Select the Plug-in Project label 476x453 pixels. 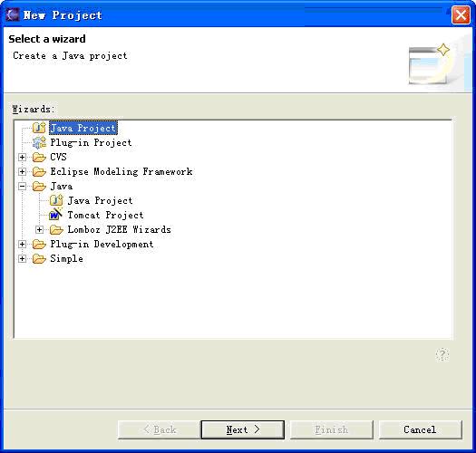91,142
